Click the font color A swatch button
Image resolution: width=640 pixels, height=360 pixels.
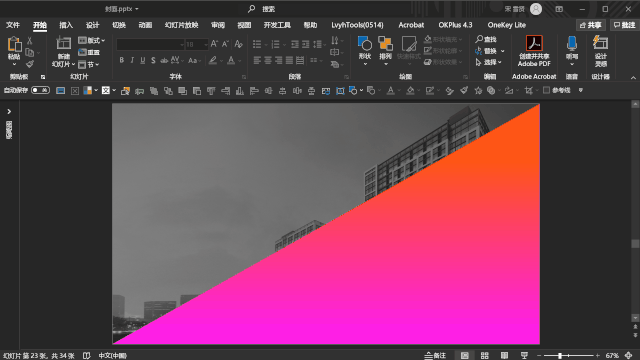click(x=231, y=60)
